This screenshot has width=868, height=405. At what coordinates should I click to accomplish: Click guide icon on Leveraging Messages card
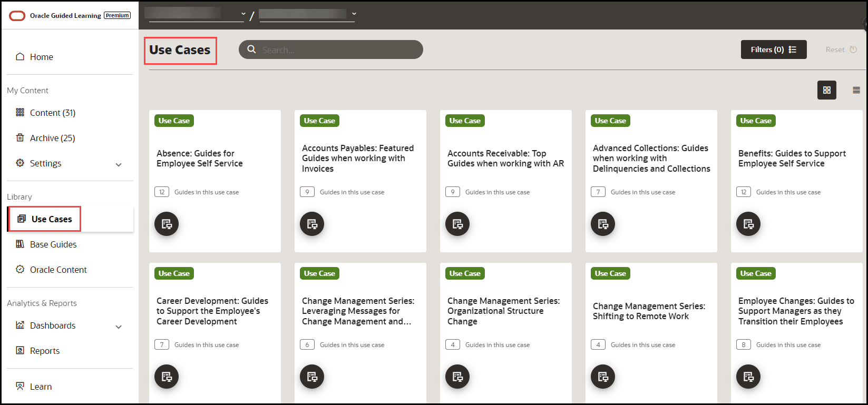click(x=312, y=377)
